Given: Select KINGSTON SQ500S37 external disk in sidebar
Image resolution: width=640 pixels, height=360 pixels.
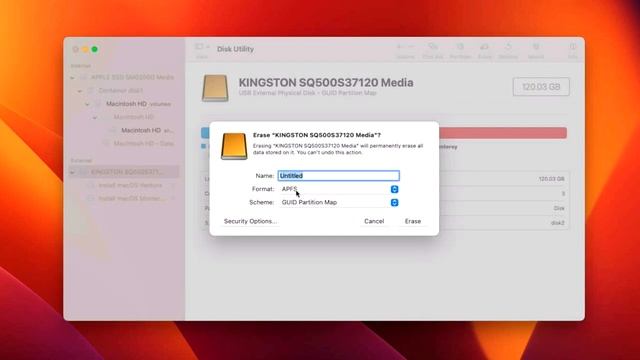Looking at the screenshot, I should [x=124, y=172].
